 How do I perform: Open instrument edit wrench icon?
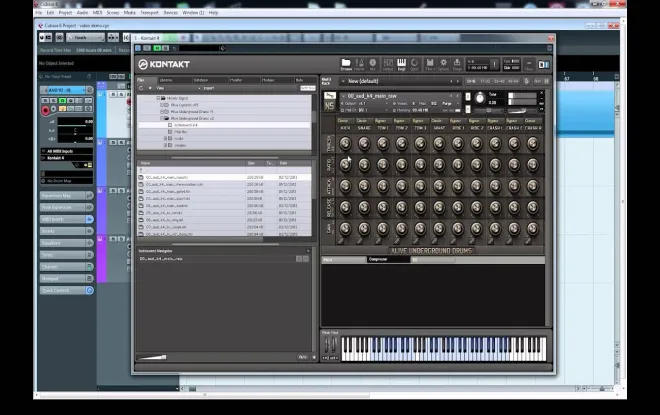click(x=330, y=96)
